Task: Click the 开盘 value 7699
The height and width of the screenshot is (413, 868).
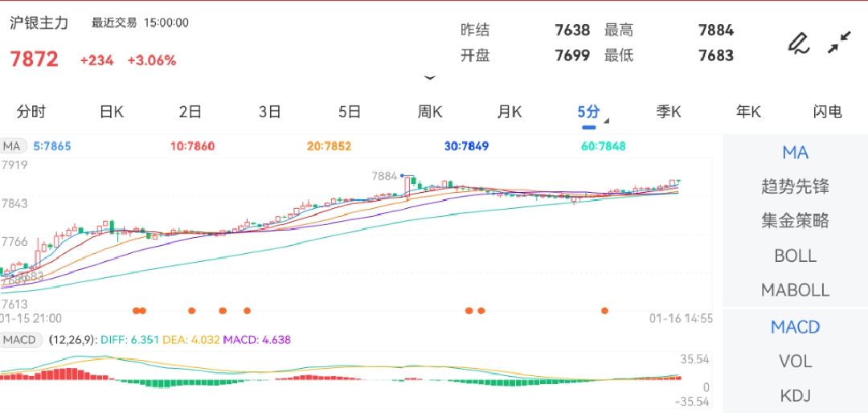Action: click(572, 55)
